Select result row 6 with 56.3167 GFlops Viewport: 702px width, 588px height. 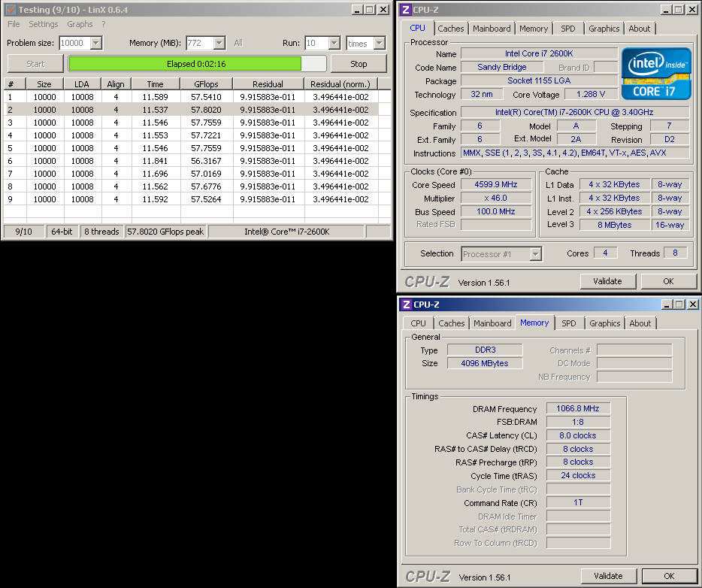click(192, 161)
